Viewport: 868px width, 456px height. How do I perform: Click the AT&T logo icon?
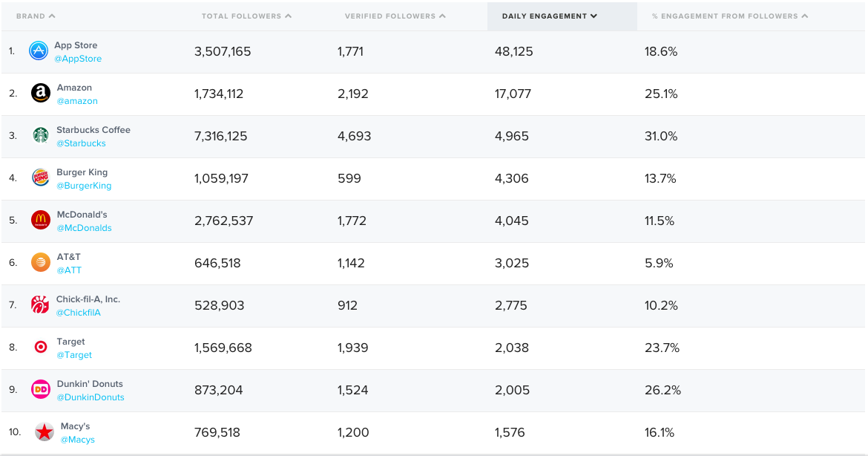coord(40,262)
